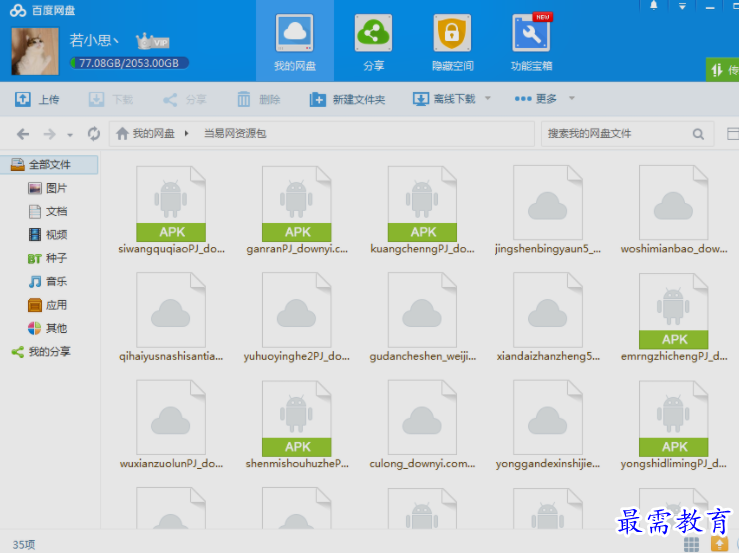Filter by 图片 in the sidebar
Screen dimensions: 739x553
coord(47,188)
